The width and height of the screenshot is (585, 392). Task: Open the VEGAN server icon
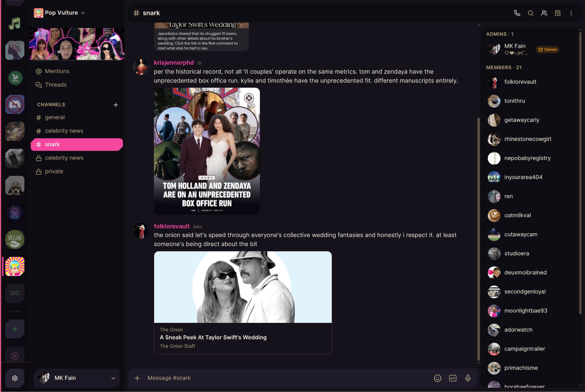coord(15,239)
